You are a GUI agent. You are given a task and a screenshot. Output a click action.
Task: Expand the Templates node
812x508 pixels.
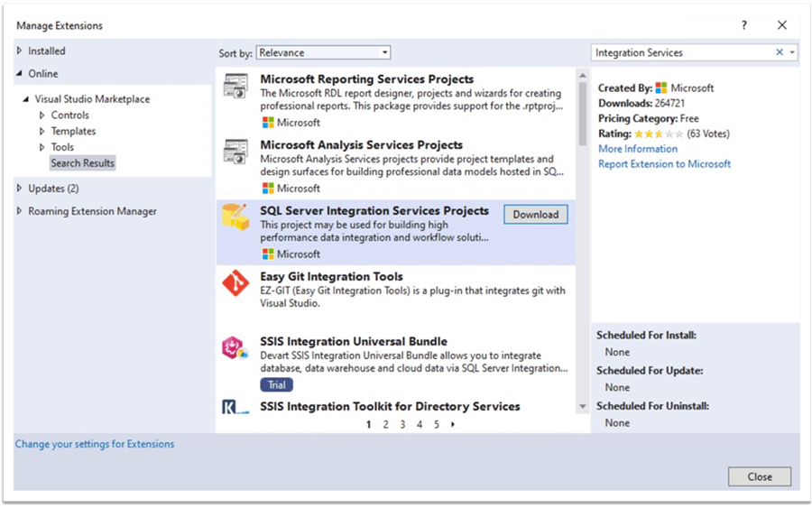(x=42, y=131)
